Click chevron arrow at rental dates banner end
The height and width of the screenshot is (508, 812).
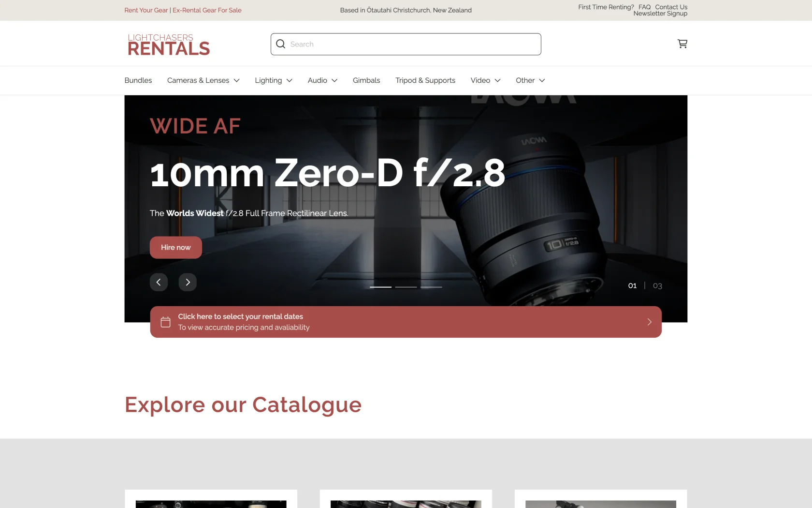(649, 322)
